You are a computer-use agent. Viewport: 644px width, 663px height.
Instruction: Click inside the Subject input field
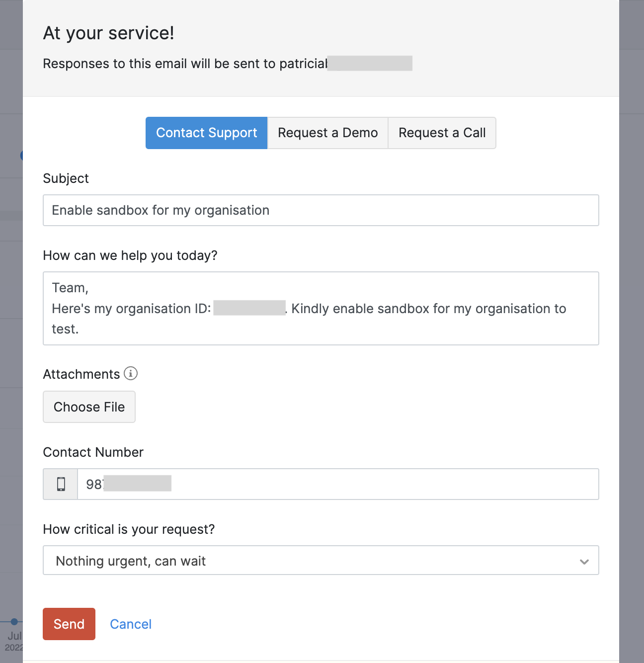click(321, 210)
